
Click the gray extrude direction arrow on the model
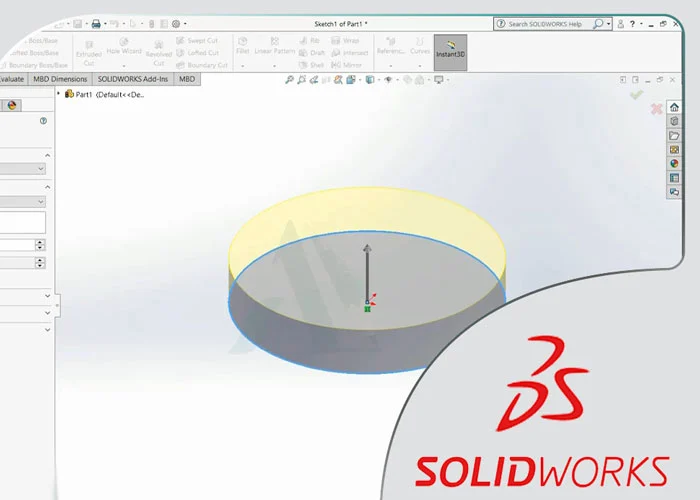click(x=367, y=272)
